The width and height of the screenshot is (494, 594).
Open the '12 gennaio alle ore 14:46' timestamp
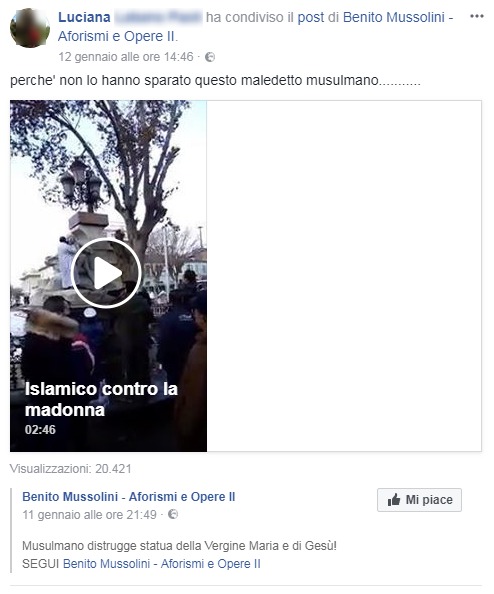point(126,57)
